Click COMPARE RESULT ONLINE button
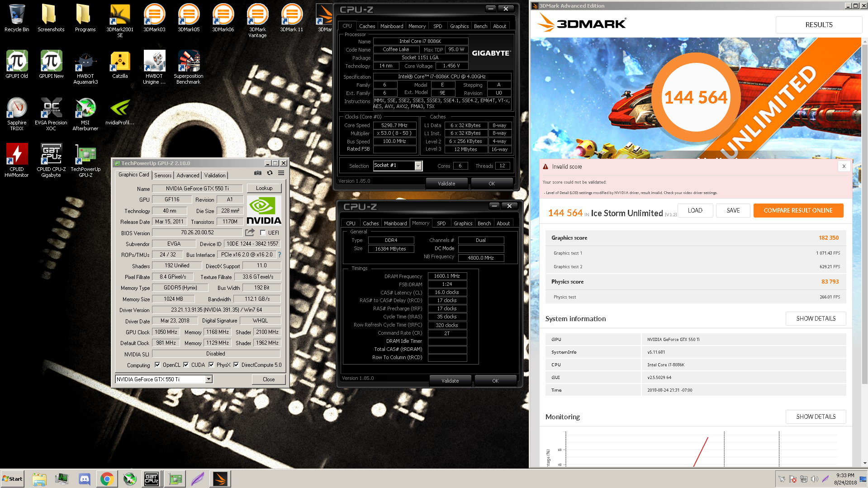The width and height of the screenshot is (868, 488). coord(798,210)
